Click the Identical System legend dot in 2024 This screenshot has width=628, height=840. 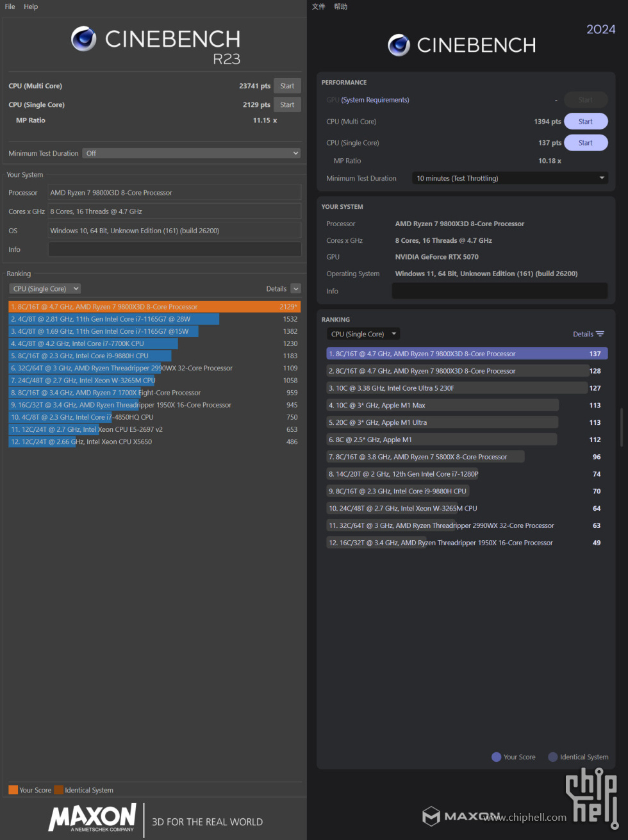(552, 757)
